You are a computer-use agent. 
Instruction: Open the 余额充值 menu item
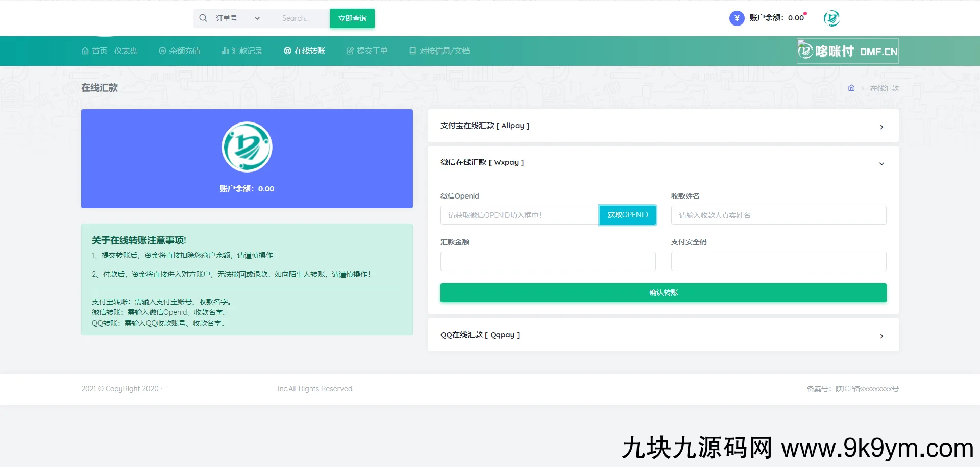[x=179, y=51]
